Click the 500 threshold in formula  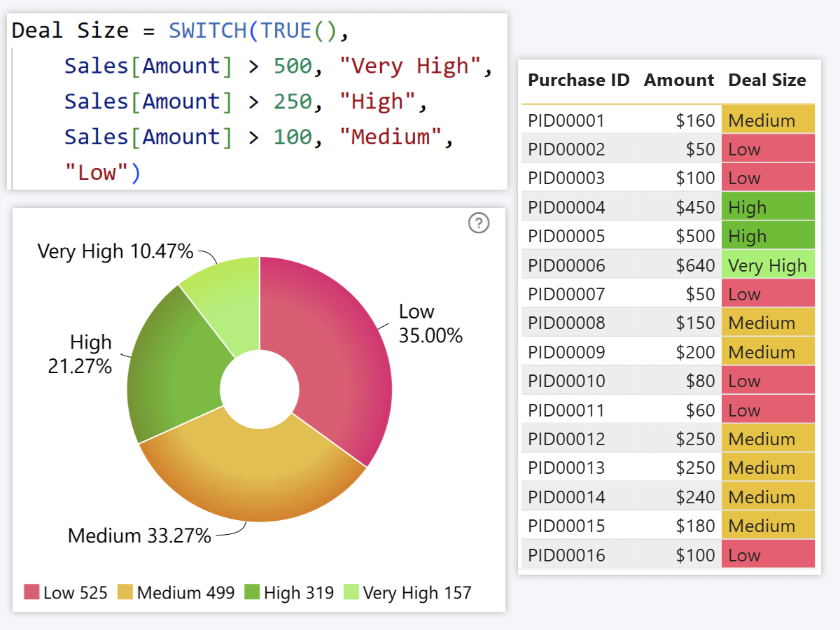coord(293,66)
